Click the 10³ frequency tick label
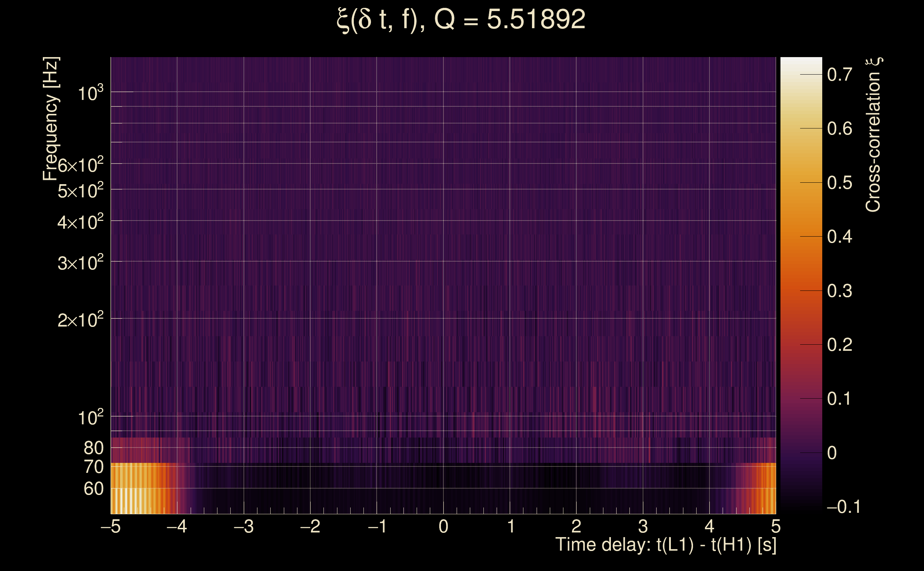The width and height of the screenshot is (924, 571). (x=90, y=93)
